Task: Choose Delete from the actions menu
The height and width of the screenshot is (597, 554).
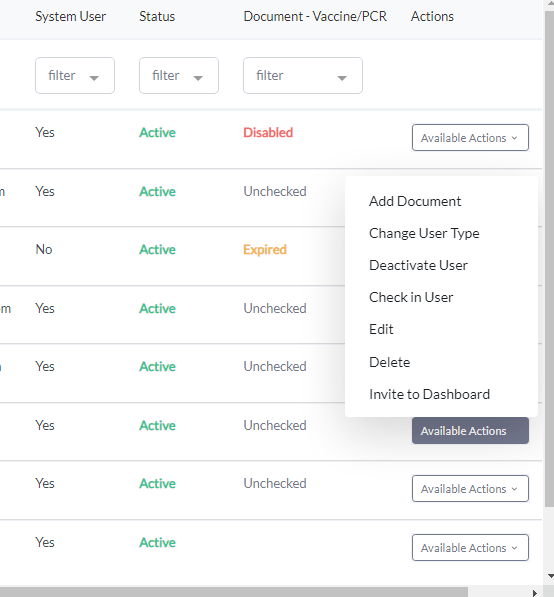Action: tap(390, 362)
